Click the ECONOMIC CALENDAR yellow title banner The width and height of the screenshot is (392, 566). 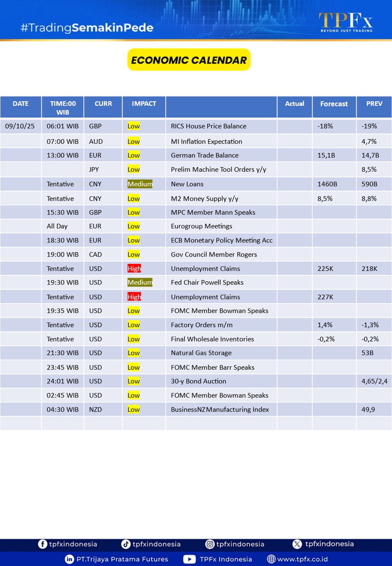pos(189,60)
